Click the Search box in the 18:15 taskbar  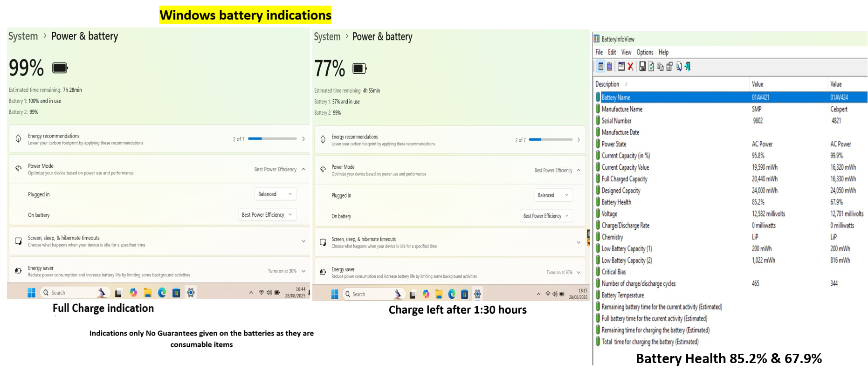[x=374, y=294]
